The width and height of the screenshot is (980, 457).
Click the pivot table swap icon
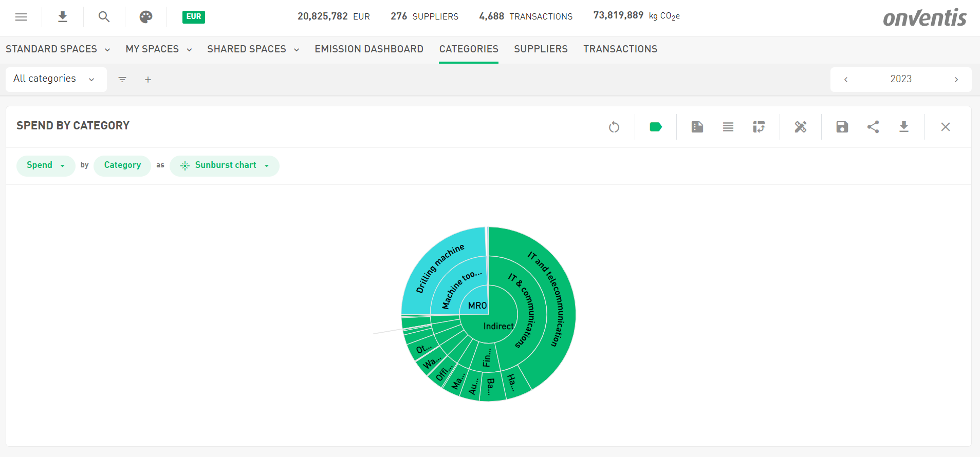[x=759, y=127]
